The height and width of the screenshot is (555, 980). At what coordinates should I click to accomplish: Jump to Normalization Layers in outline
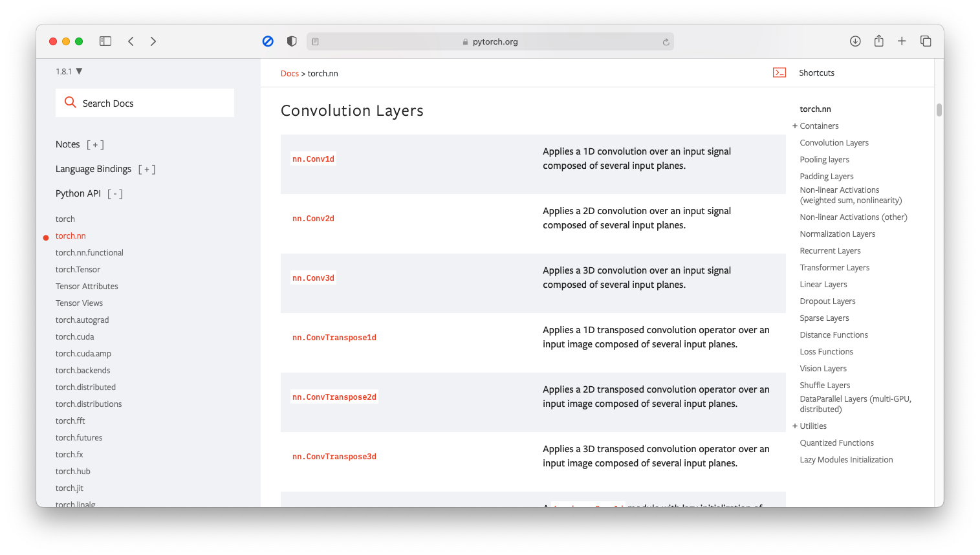(x=837, y=234)
